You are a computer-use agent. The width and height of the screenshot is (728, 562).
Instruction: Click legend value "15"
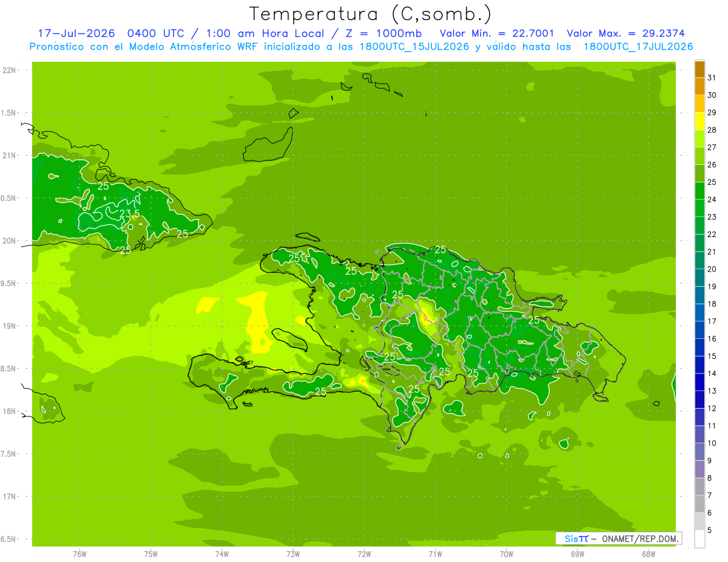712,356
